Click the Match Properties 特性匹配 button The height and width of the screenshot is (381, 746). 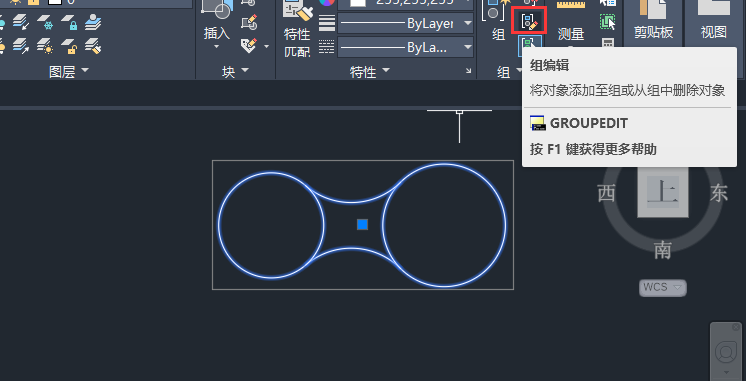297,29
